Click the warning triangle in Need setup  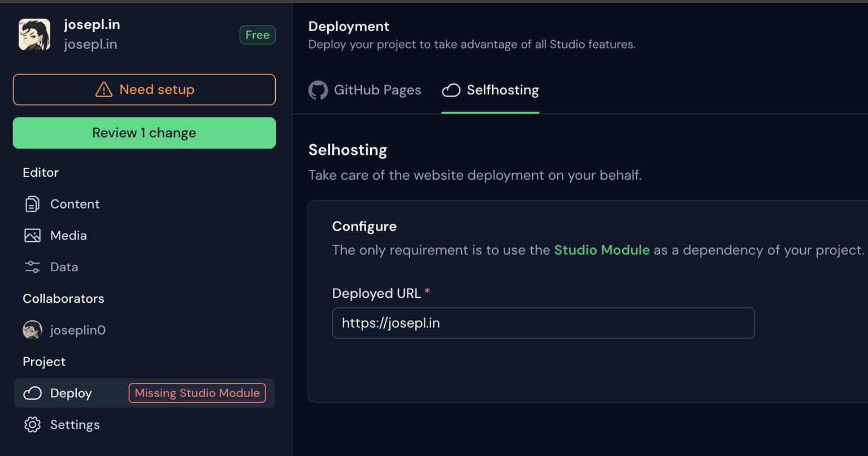104,90
